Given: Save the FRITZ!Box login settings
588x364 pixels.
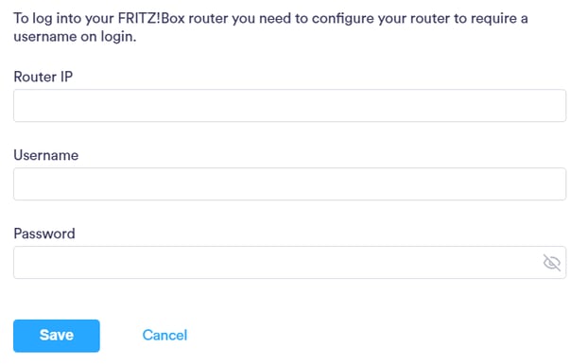Looking at the screenshot, I should point(57,336).
